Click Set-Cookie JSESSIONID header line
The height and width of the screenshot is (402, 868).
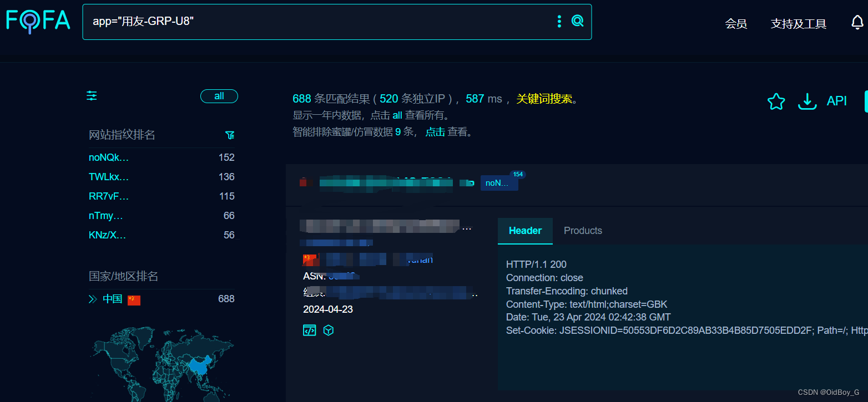(x=687, y=330)
